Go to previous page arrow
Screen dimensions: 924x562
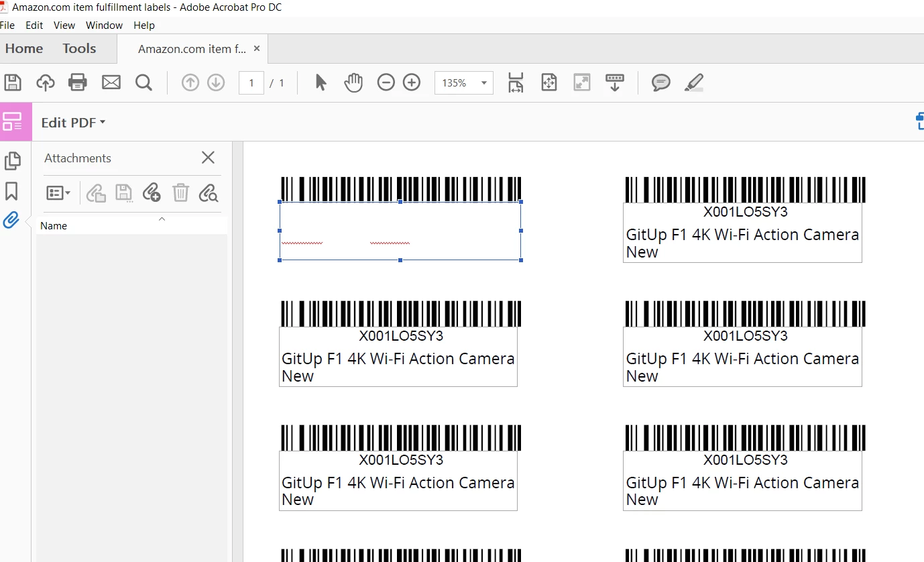tap(190, 82)
